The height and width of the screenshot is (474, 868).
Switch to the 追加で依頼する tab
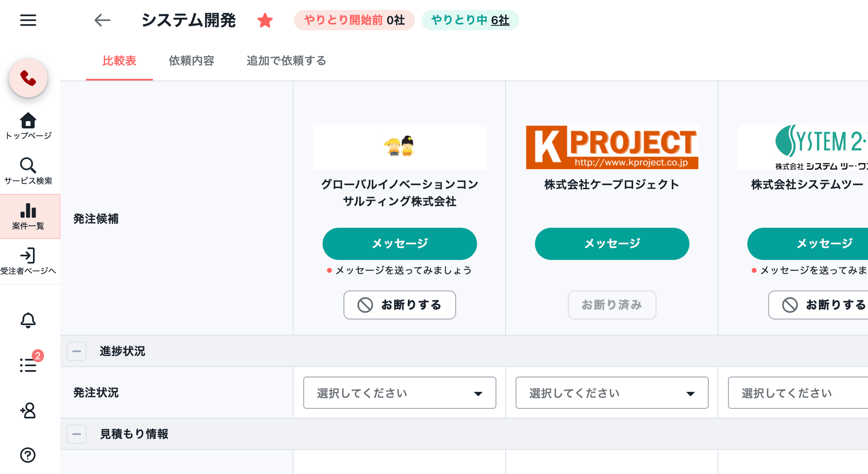coord(286,61)
